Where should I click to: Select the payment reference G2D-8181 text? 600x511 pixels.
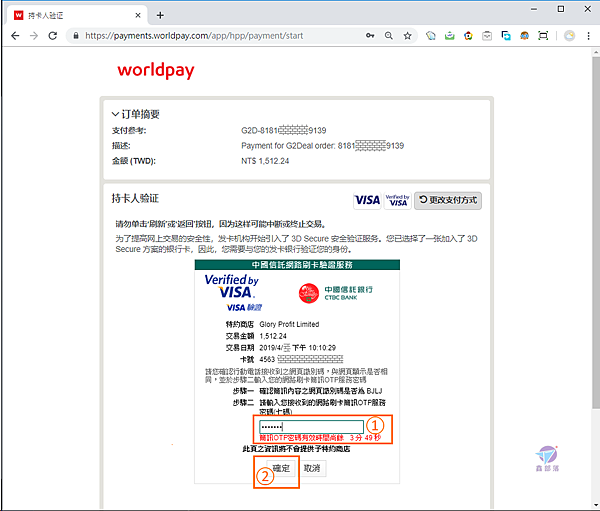click(284, 131)
